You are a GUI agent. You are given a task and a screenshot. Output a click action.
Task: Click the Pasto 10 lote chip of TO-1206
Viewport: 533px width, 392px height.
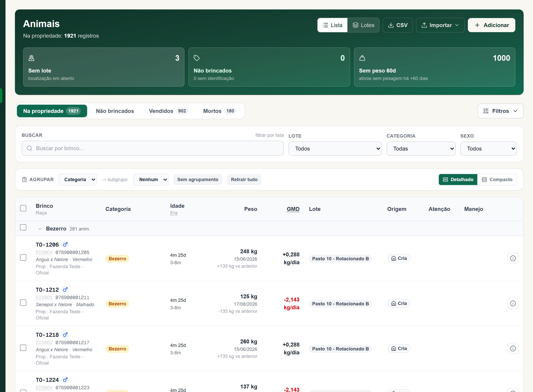pos(340,259)
